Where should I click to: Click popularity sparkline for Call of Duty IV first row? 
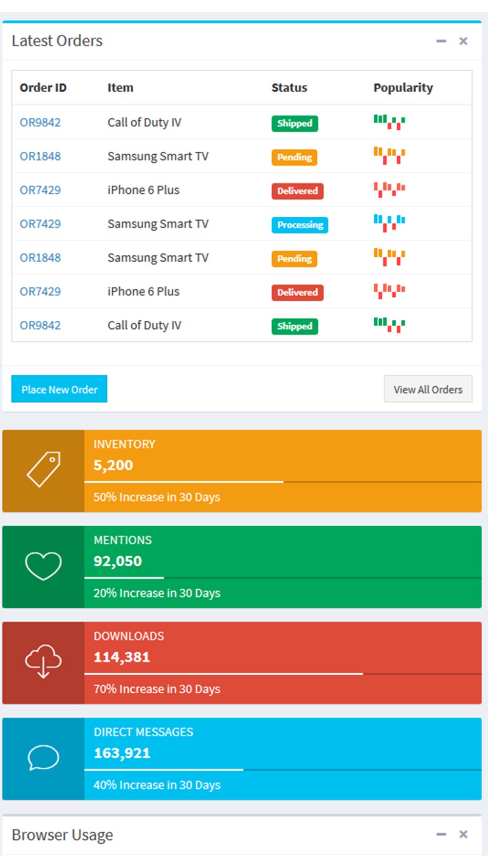tap(389, 122)
